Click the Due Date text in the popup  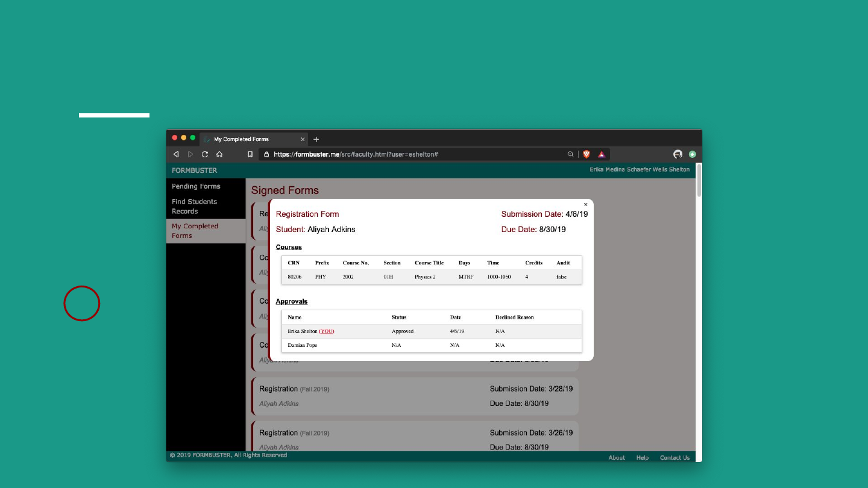(x=533, y=230)
